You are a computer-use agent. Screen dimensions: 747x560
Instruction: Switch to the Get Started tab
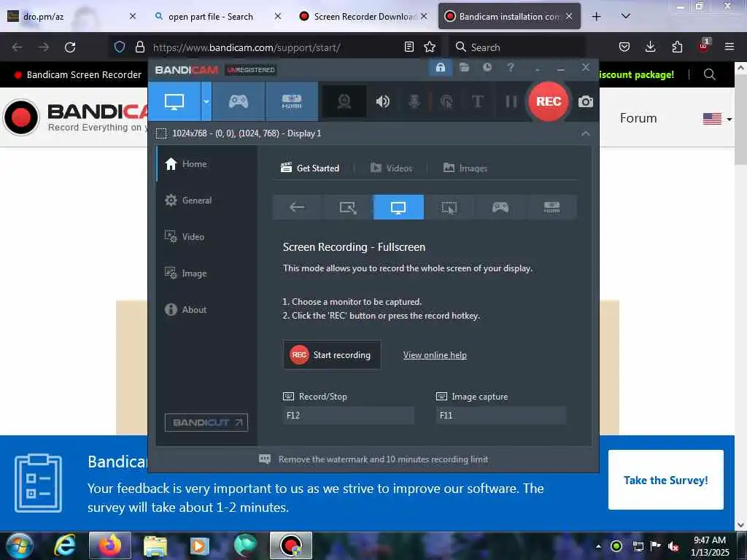tap(310, 168)
